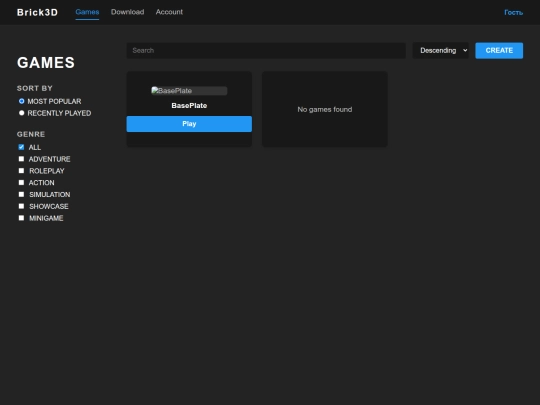
Task: Switch to the Games tab
Action: click(87, 12)
